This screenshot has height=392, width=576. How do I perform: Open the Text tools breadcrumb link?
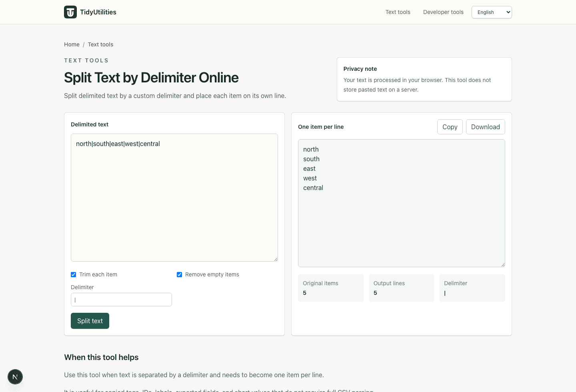click(x=100, y=44)
